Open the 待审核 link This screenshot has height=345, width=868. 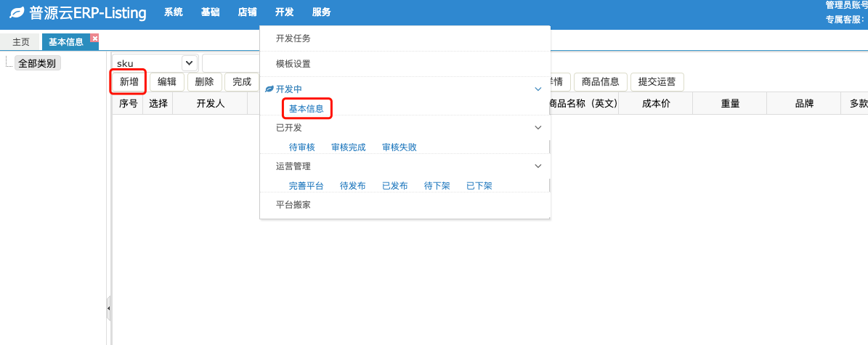click(301, 147)
